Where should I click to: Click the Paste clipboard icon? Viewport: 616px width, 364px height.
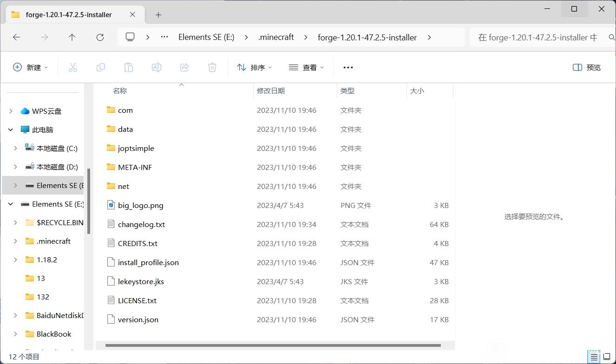click(x=129, y=67)
